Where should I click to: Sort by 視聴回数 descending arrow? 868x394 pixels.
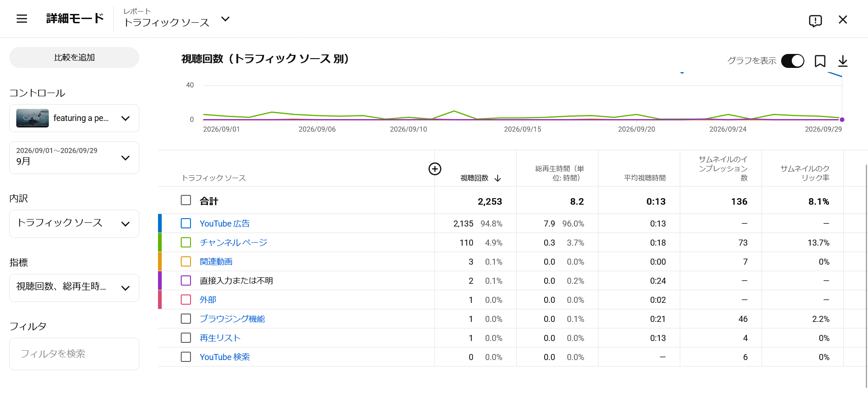498,178
